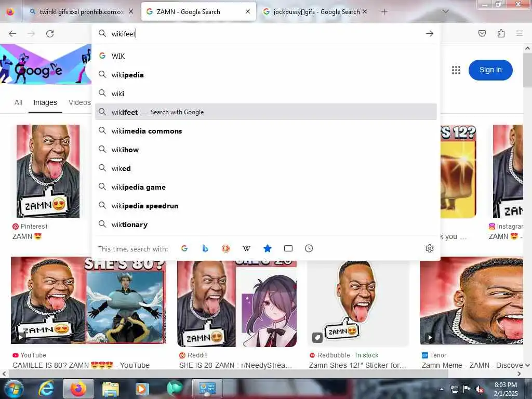Viewport: 532px width, 399px height.
Task: Open the YouTube source link
Action: click(29, 355)
